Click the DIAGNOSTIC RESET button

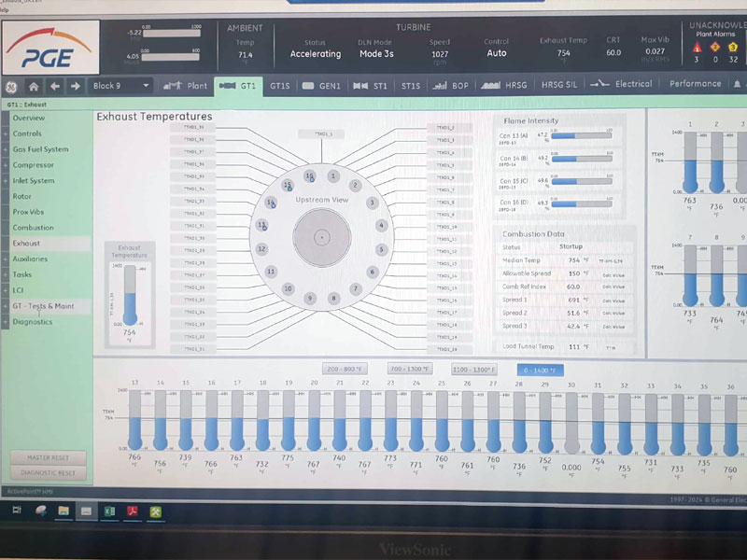point(48,474)
